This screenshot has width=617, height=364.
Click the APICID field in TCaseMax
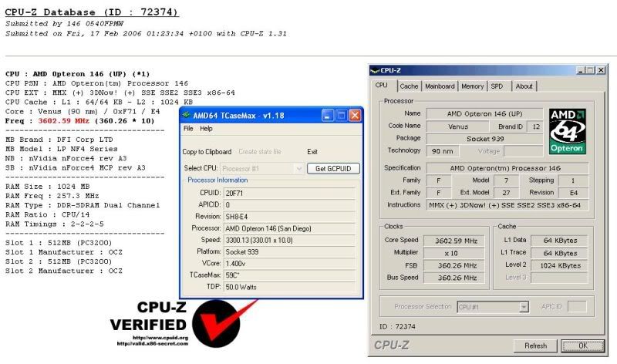[290, 205]
